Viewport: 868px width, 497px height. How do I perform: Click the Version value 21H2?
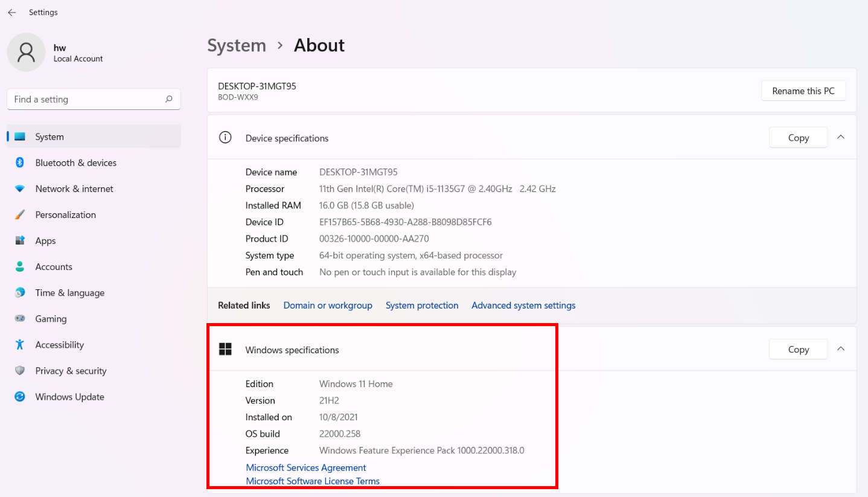click(329, 400)
